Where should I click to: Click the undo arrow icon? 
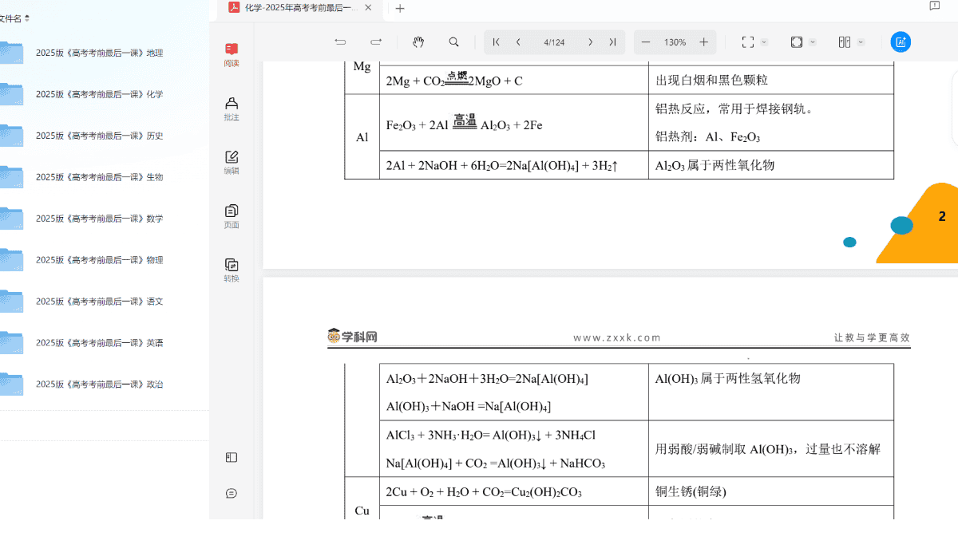tap(340, 42)
